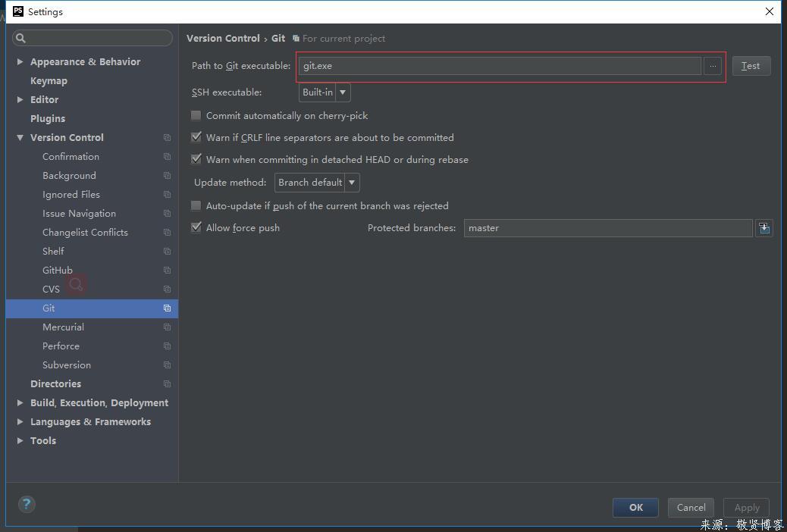Open the Directories settings page

pyautogui.click(x=55, y=384)
